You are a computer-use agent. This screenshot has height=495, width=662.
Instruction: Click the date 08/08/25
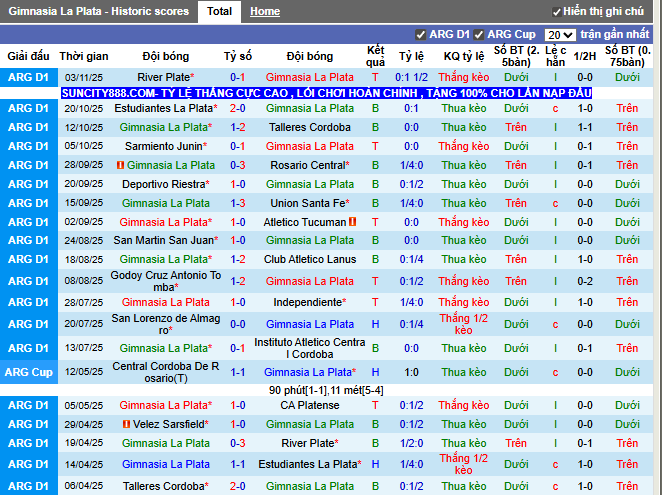pyautogui.click(x=84, y=281)
